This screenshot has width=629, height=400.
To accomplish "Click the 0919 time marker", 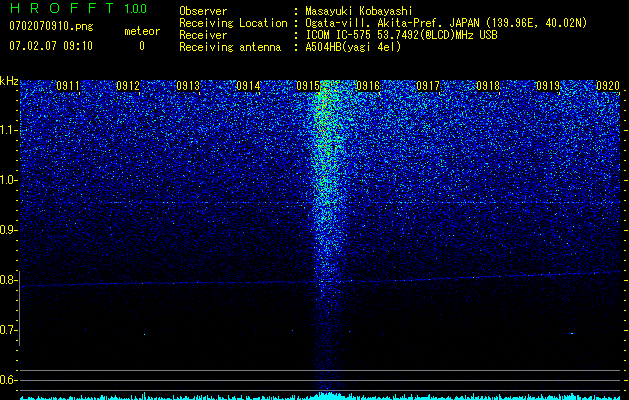I will (548, 86).
